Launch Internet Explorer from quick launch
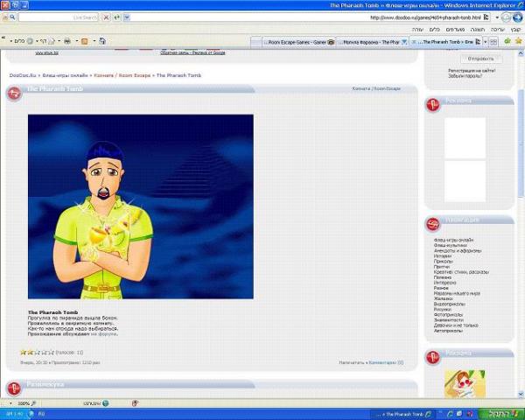Screen dimensions: 525x420 (x=451, y=414)
